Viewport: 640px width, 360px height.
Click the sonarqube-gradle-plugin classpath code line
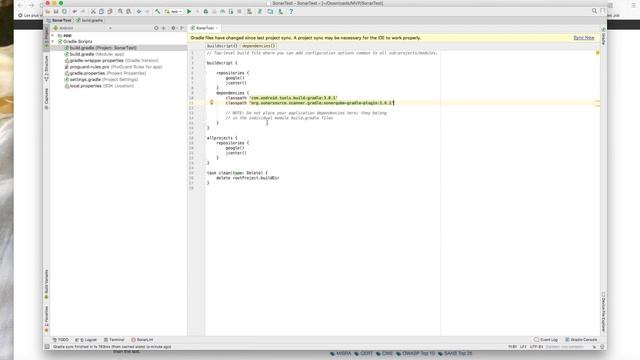pyautogui.click(x=309, y=103)
